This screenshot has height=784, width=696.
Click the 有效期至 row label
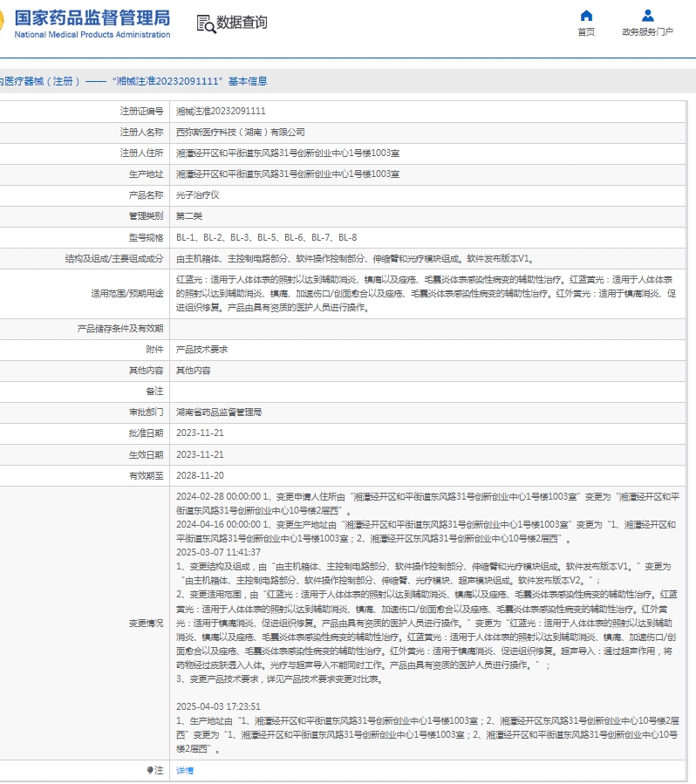point(146,475)
